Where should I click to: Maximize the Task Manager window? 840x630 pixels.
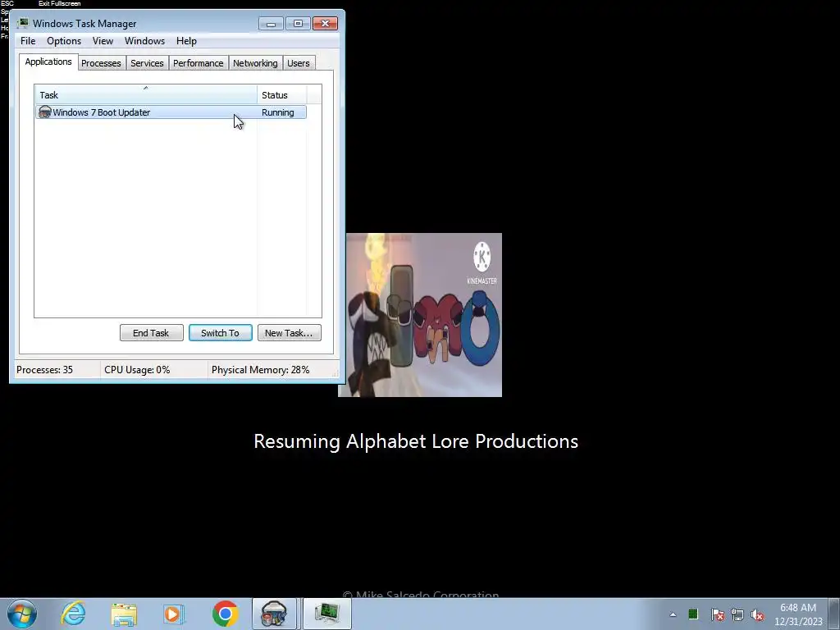(x=298, y=24)
